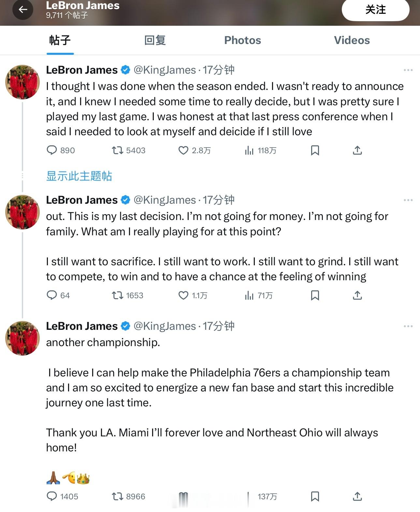Open more options on the third post
The width and height of the screenshot is (420, 512).
click(x=408, y=326)
